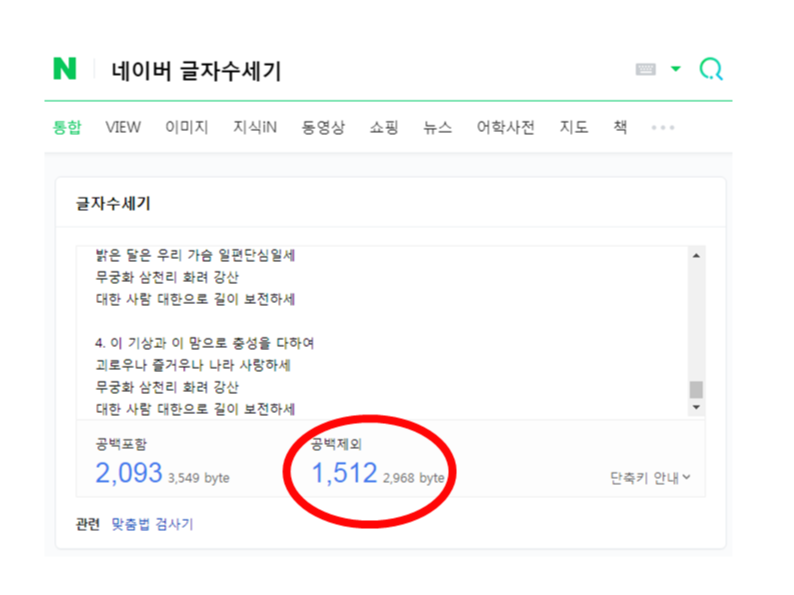Click the green search magnifier icon
The image size is (794, 595).
click(711, 69)
